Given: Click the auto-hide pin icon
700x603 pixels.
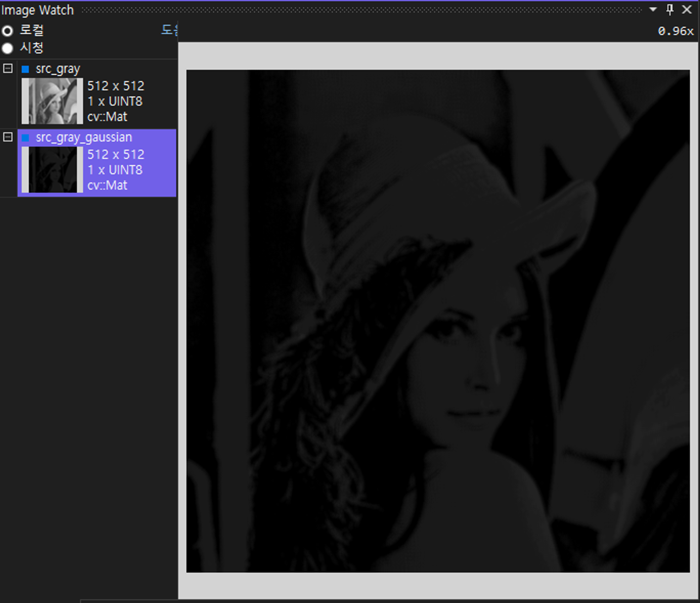Looking at the screenshot, I should click(x=670, y=10).
